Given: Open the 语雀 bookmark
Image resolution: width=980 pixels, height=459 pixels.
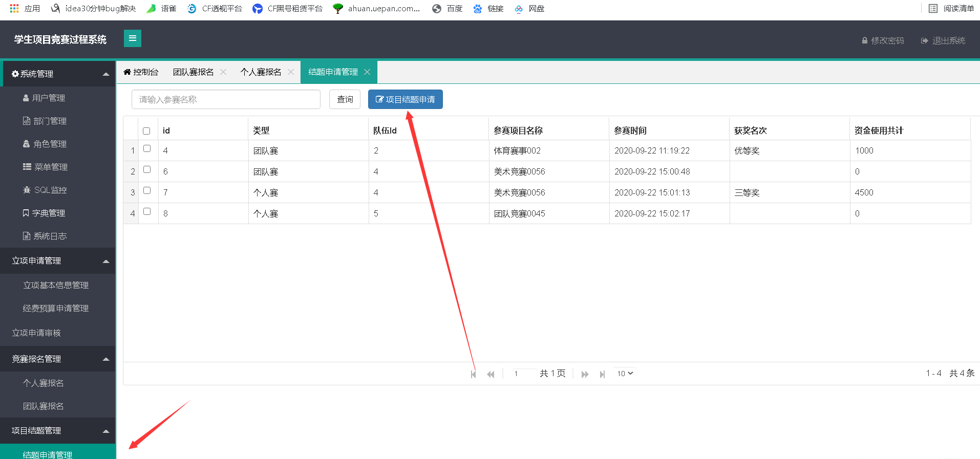Looking at the screenshot, I should click(161, 9).
